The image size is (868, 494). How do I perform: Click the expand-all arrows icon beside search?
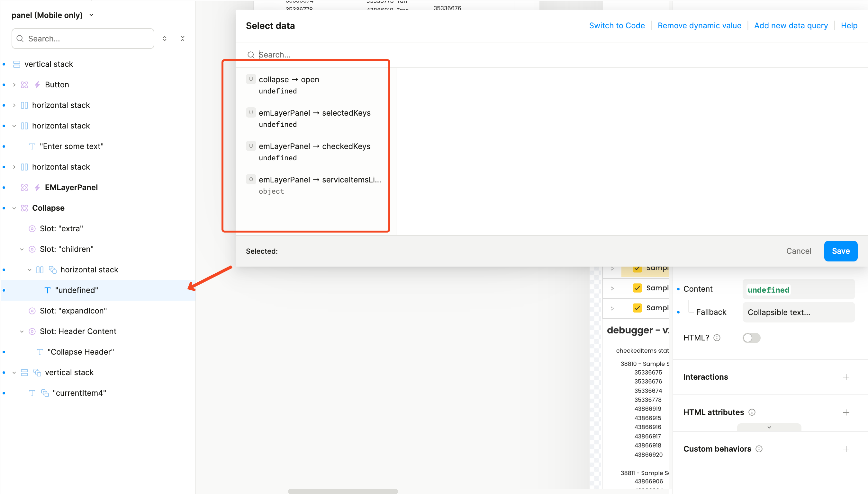coord(164,39)
